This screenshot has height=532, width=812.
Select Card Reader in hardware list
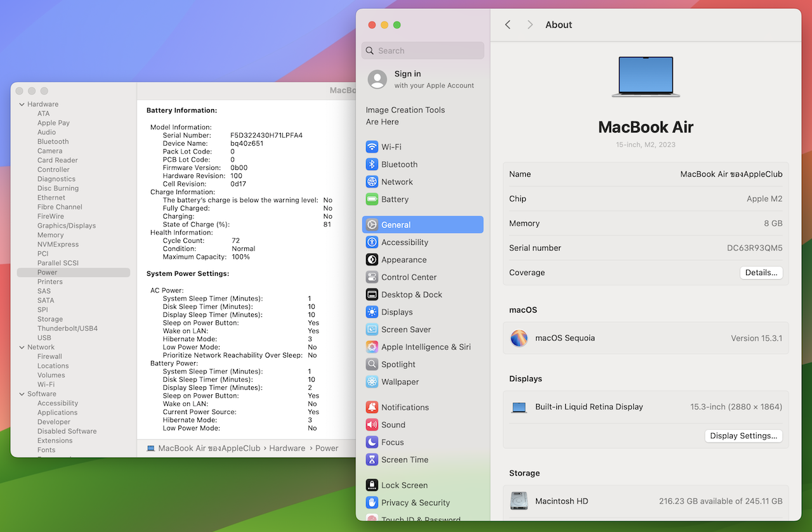click(57, 160)
